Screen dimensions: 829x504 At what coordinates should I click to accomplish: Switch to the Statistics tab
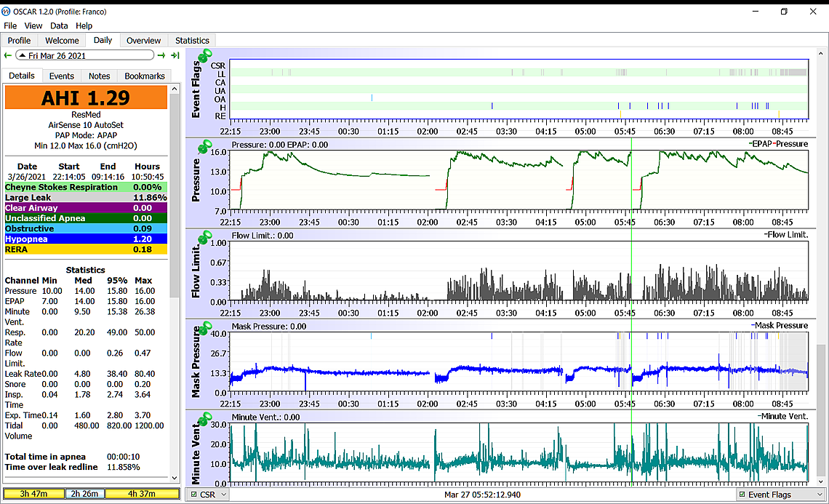192,41
